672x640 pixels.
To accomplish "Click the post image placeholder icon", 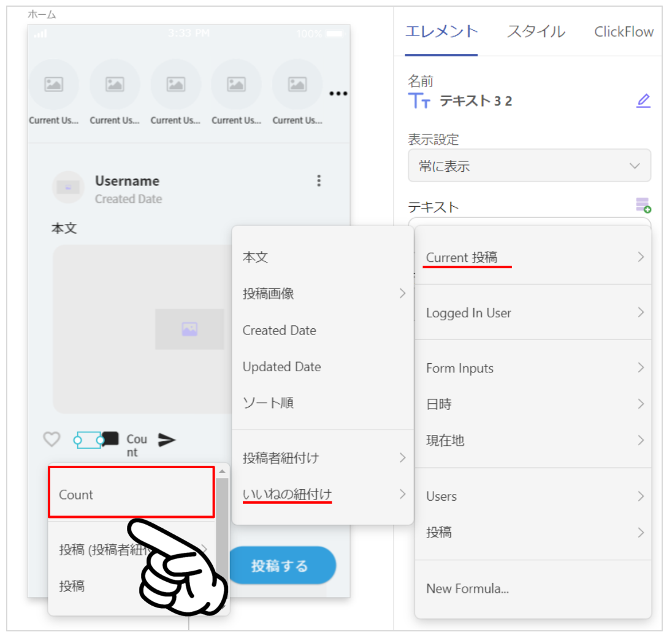I will (189, 329).
